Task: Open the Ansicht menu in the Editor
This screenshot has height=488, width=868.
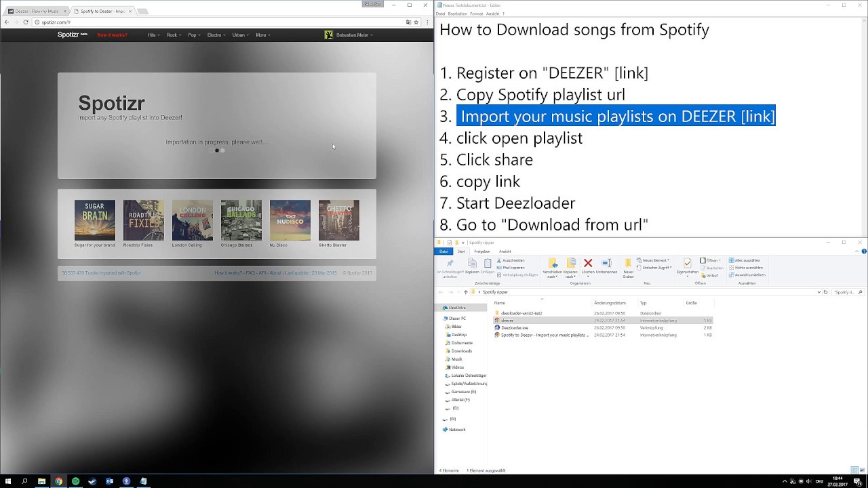Action: pyautogui.click(x=492, y=14)
